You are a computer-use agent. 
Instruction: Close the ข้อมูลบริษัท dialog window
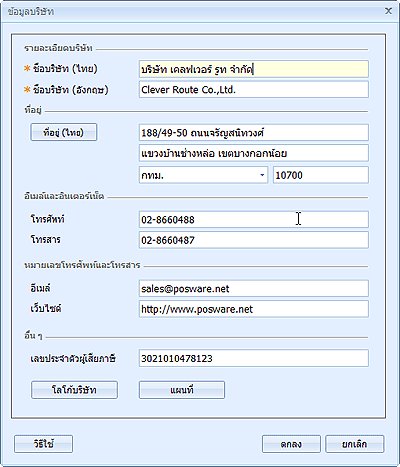pyautogui.click(x=388, y=11)
